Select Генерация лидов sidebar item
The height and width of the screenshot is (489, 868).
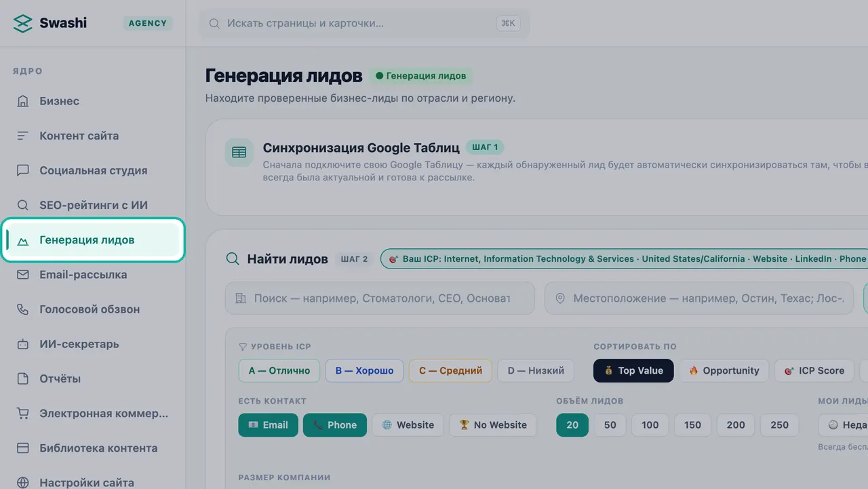(x=93, y=240)
